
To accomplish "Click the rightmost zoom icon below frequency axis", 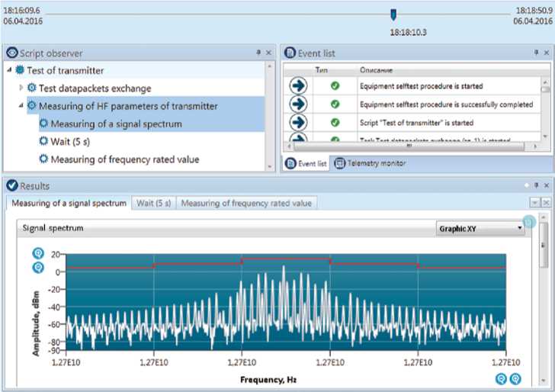I will pos(515,378).
